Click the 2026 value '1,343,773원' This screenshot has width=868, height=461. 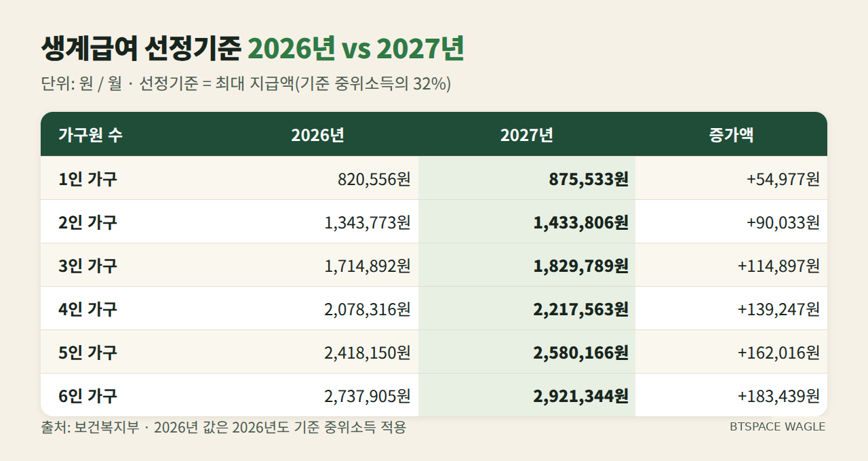[x=368, y=222]
